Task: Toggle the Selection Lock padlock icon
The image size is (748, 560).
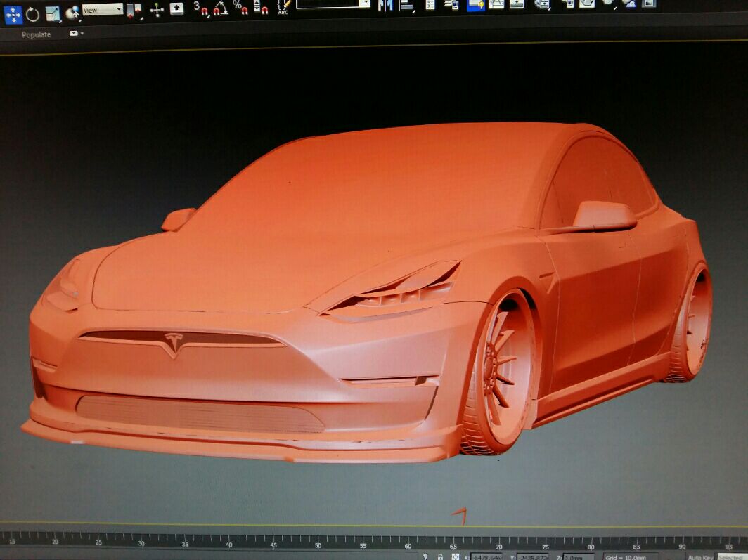Action: (x=440, y=556)
